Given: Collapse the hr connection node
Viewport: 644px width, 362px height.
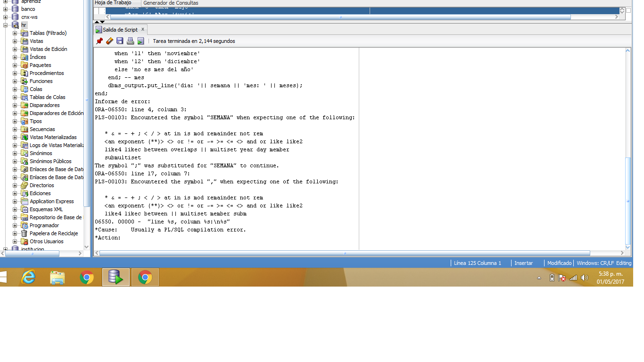Looking at the screenshot, I should 6,25.
